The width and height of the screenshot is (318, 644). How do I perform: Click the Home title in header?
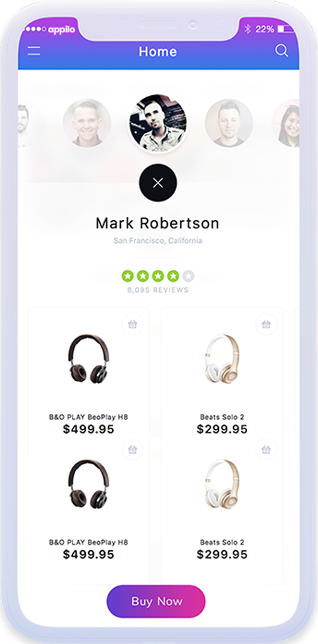click(x=158, y=51)
